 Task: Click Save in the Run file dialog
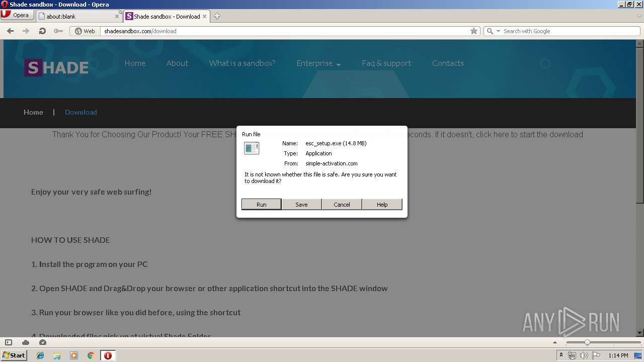tap(301, 204)
